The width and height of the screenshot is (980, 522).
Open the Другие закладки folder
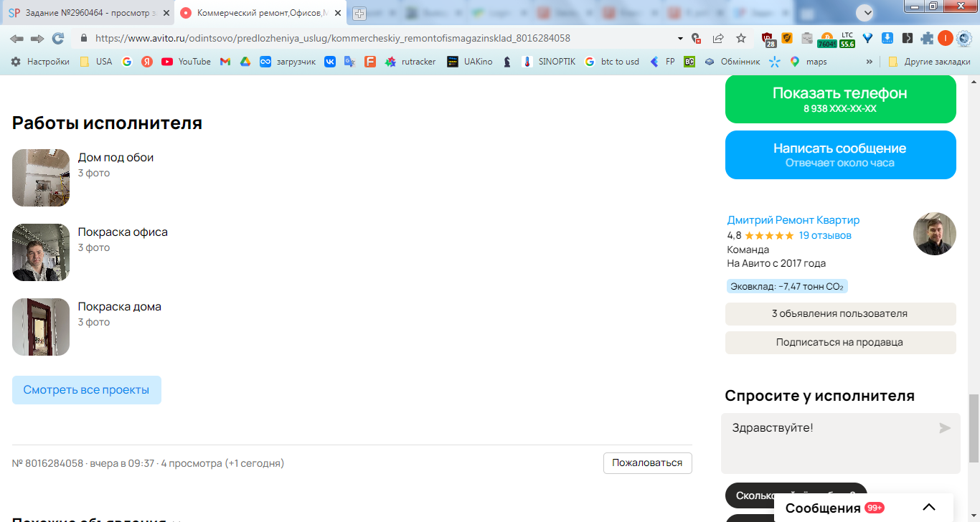(929, 62)
